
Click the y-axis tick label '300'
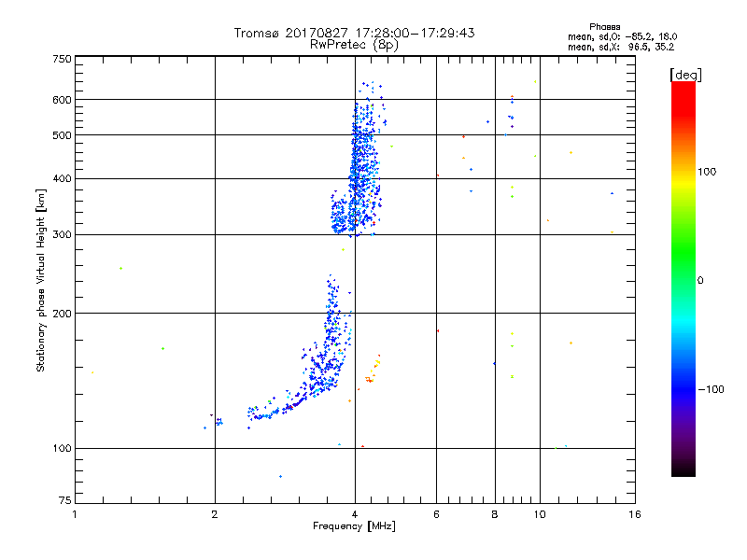pos(62,234)
